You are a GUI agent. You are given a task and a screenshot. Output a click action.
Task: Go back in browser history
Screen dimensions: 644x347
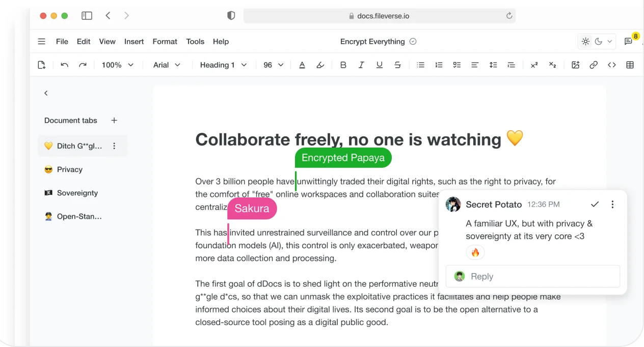coord(108,16)
